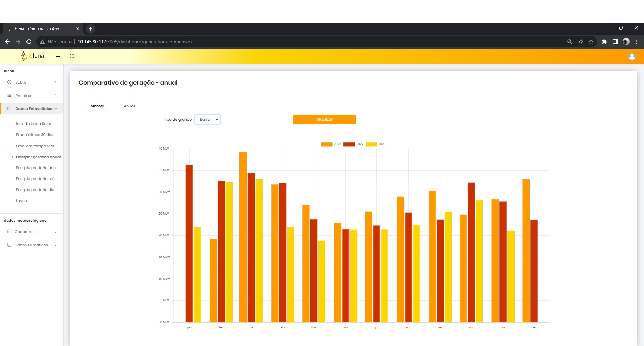Click the 2022 bar for dez
This screenshot has width=644, height=346.
(534, 271)
